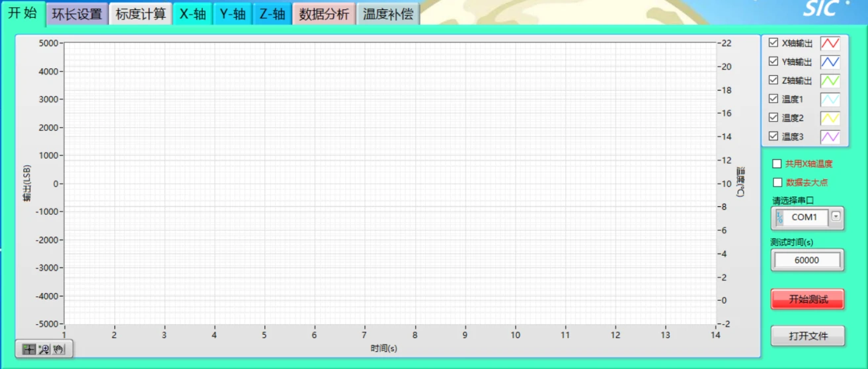Click the Z轴输出 green plot line sample
The height and width of the screenshot is (369, 868).
[x=830, y=81]
